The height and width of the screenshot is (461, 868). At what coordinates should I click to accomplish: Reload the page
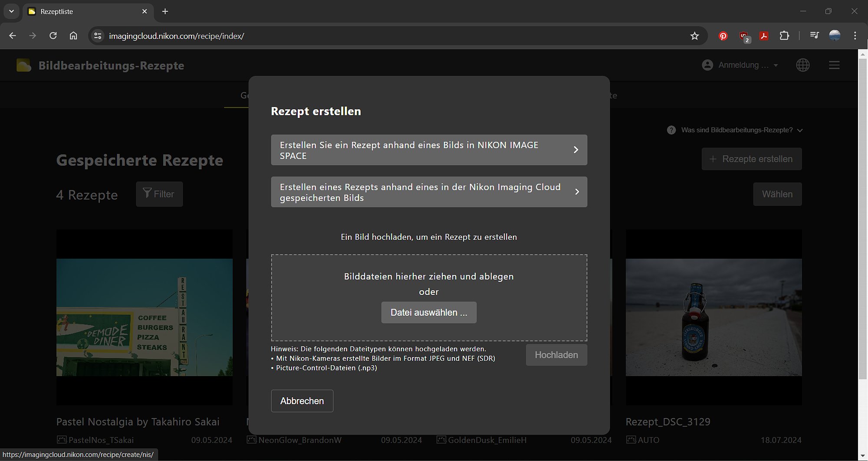(x=53, y=36)
